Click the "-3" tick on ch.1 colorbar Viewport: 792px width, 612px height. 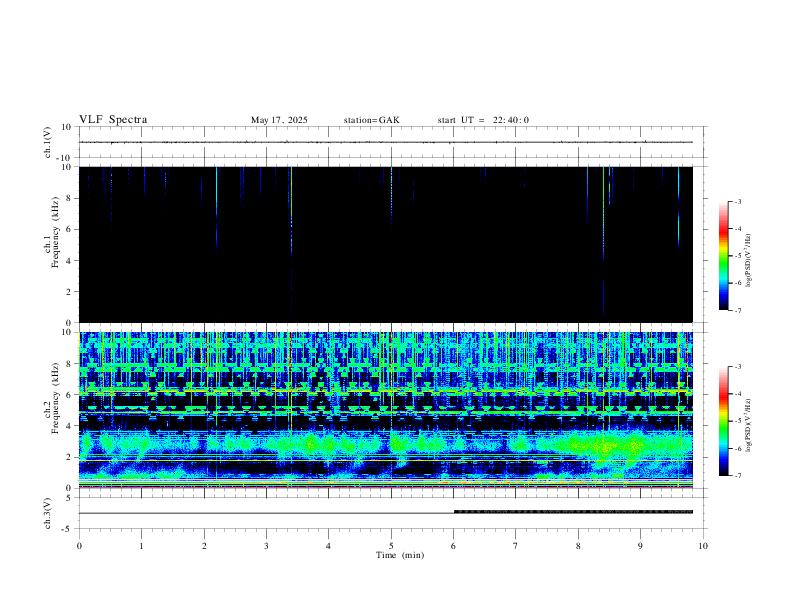click(x=737, y=201)
